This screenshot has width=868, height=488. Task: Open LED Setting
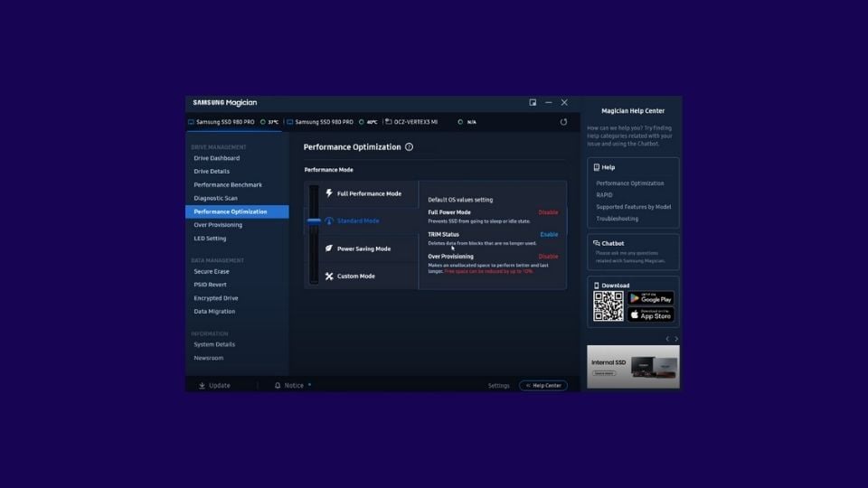coord(210,239)
